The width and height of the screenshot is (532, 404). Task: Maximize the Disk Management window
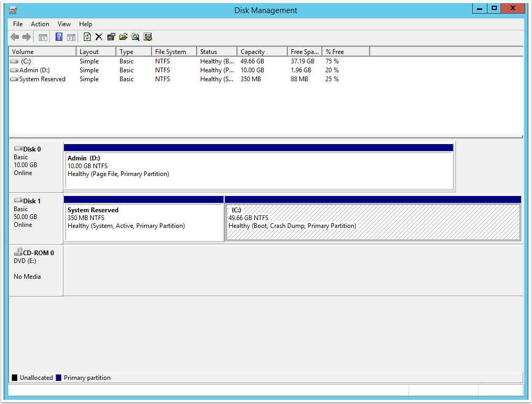click(494, 8)
